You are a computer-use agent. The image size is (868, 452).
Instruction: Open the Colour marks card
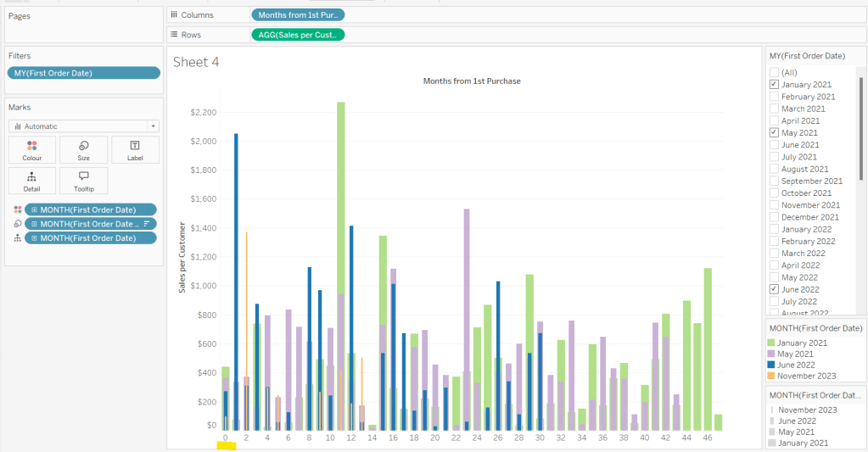(x=31, y=150)
